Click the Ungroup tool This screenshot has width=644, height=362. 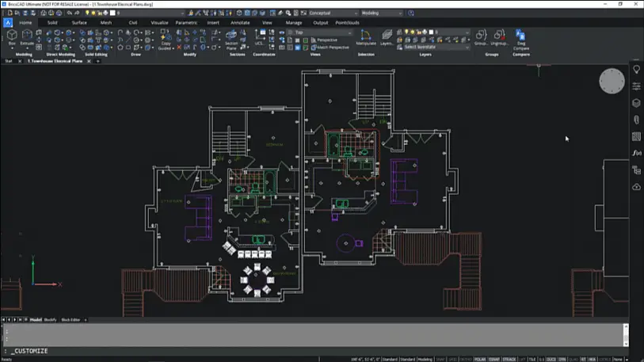[499, 37]
